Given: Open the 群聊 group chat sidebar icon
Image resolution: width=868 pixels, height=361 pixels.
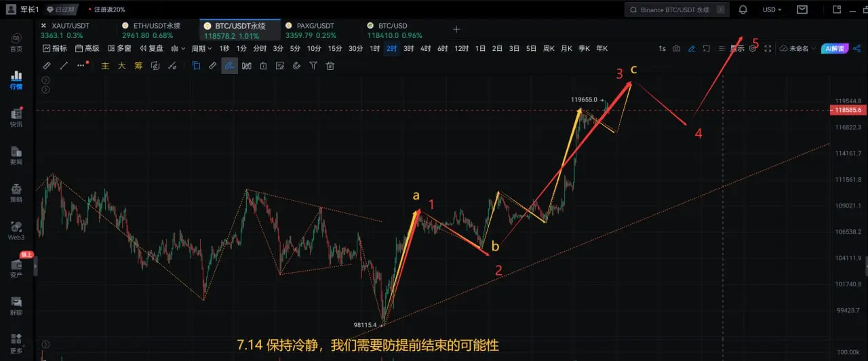Looking at the screenshot, I should point(16,306).
